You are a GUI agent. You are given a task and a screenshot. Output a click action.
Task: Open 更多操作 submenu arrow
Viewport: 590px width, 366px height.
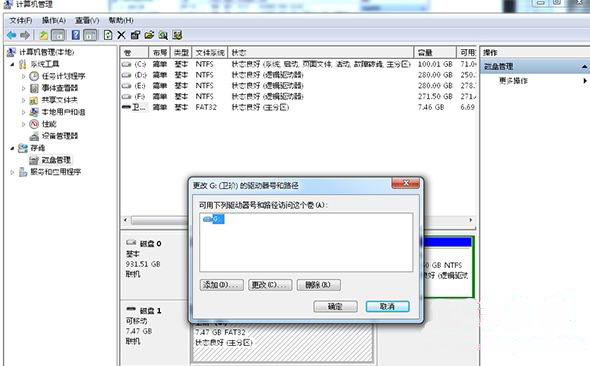click(585, 80)
